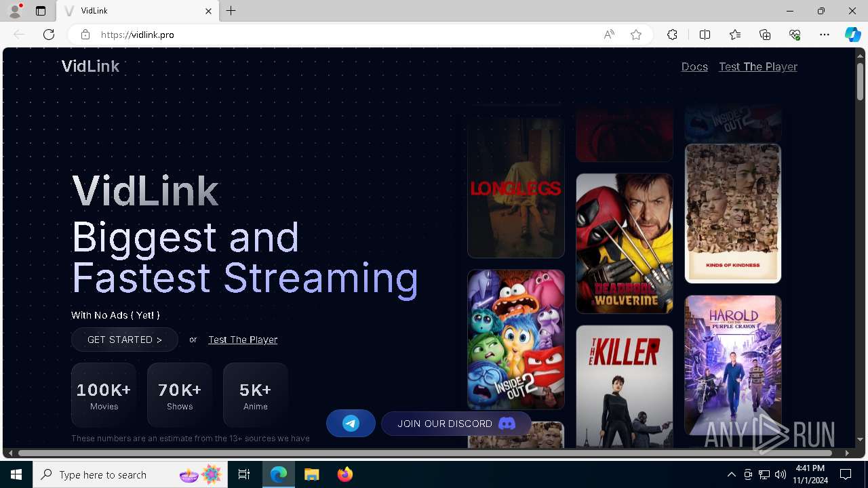Toggle Read aloud in the address bar
This screenshot has width=868, height=488.
pos(609,35)
